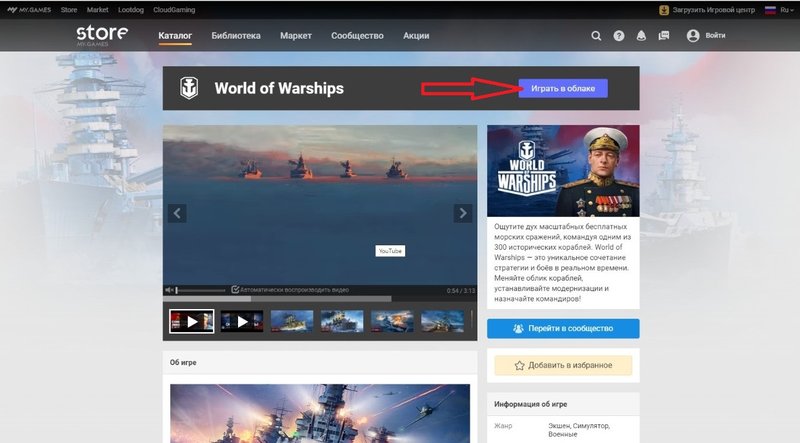The width and height of the screenshot is (800, 443).
Task: Open the help question mark icon
Action: click(x=619, y=36)
